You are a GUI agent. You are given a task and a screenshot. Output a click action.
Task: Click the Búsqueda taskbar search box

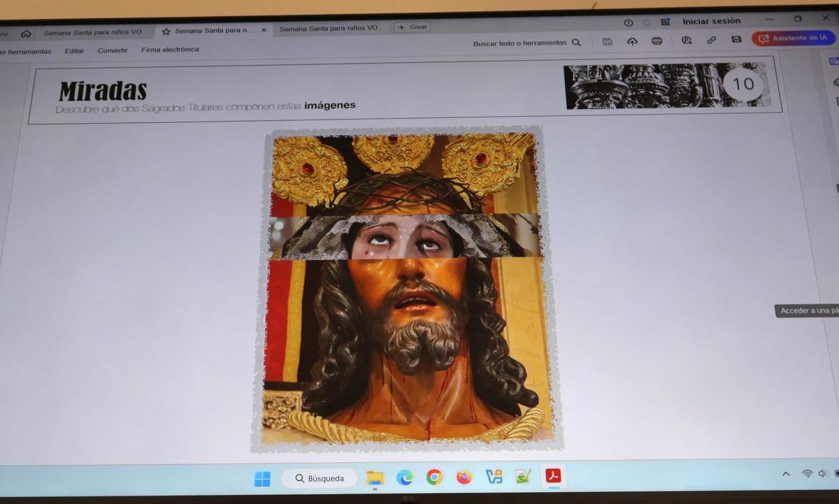[x=320, y=478]
